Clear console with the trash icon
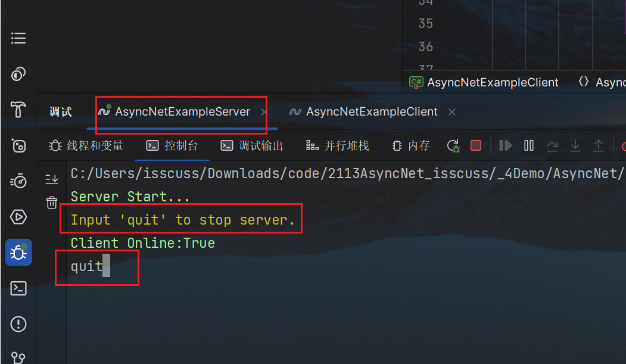Viewport: 626px width, 364px height. pos(52,203)
